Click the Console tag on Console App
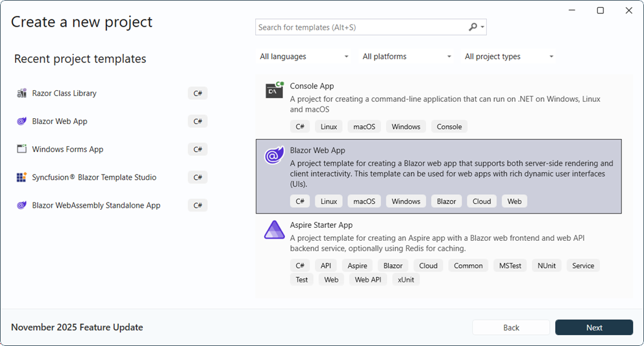 [449, 127]
